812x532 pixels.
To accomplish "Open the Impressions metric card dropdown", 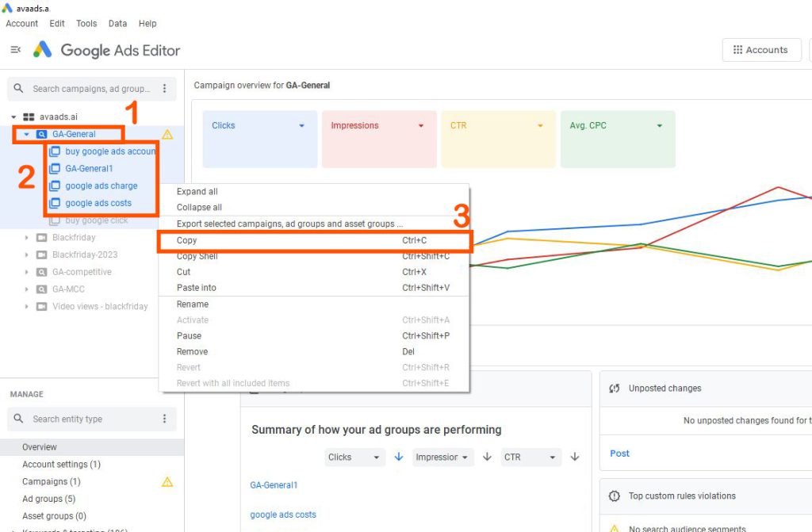I will (421, 126).
